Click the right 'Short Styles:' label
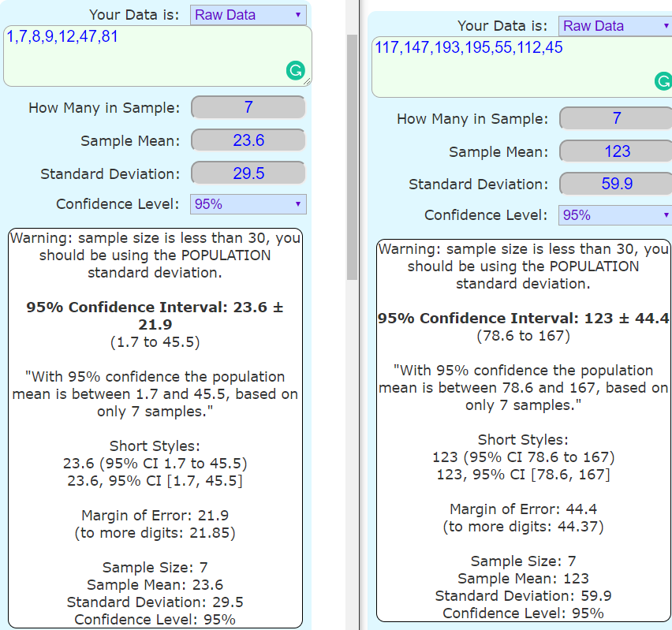 [523, 440]
